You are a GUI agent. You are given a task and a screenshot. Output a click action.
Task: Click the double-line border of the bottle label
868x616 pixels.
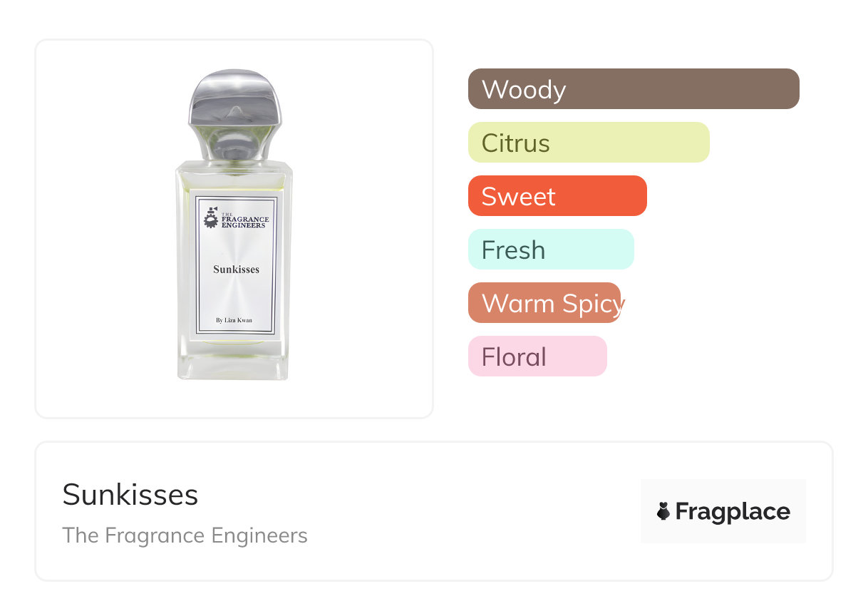(x=198, y=285)
